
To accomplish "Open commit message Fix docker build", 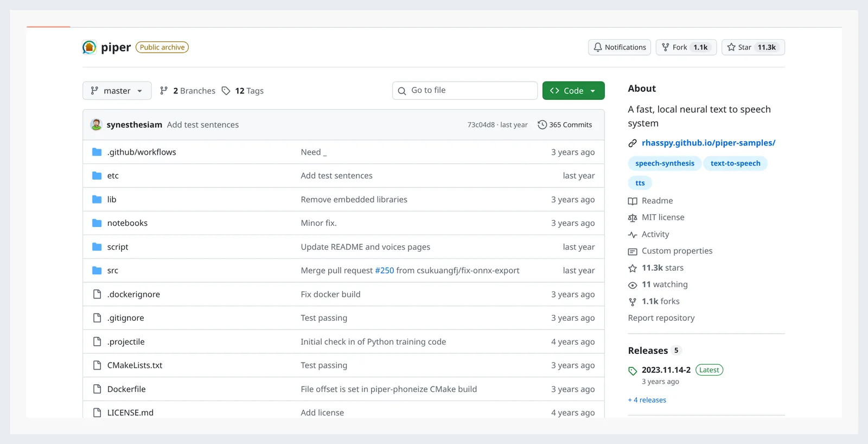I will (x=331, y=294).
